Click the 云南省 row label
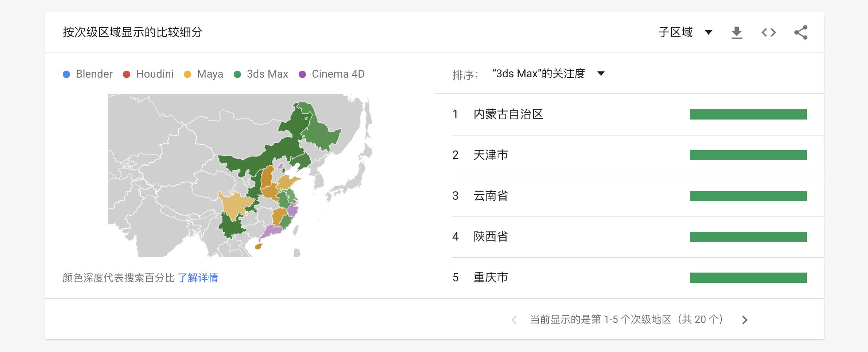Viewport: 868px width, 352px height. coord(491,196)
